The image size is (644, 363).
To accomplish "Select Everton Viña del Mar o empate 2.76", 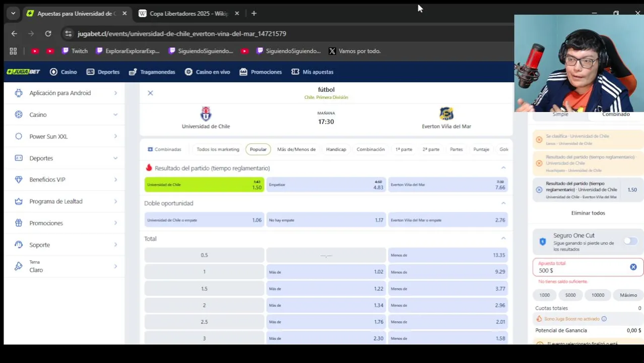I will point(448,220).
